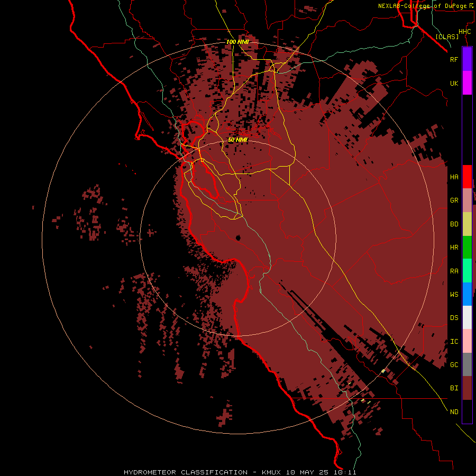Click the "HHC" product code text
476x476 pixels.
tap(465, 32)
